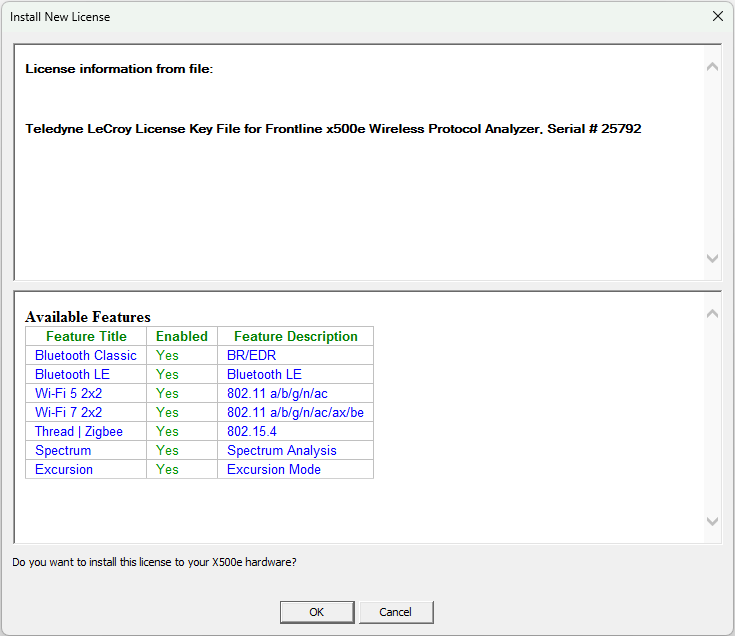Click the Spectrum Analysis description cell
735x636 pixels.
point(296,450)
